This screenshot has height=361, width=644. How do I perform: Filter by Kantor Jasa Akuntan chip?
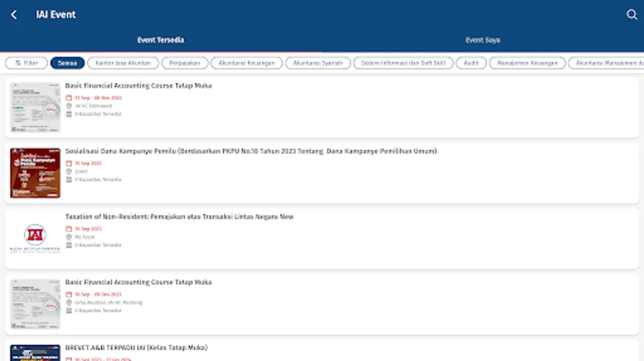(x=123, y=63)
